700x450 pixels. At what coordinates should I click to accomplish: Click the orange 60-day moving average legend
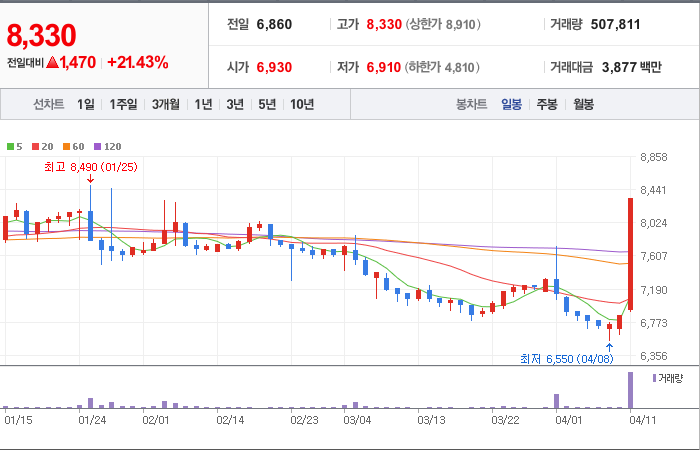click(73, 146)
